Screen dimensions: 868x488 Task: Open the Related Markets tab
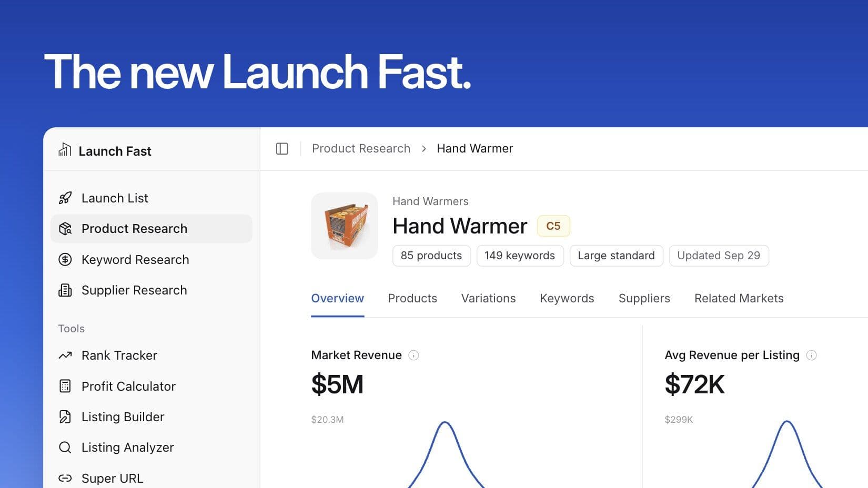click(739, 298)
